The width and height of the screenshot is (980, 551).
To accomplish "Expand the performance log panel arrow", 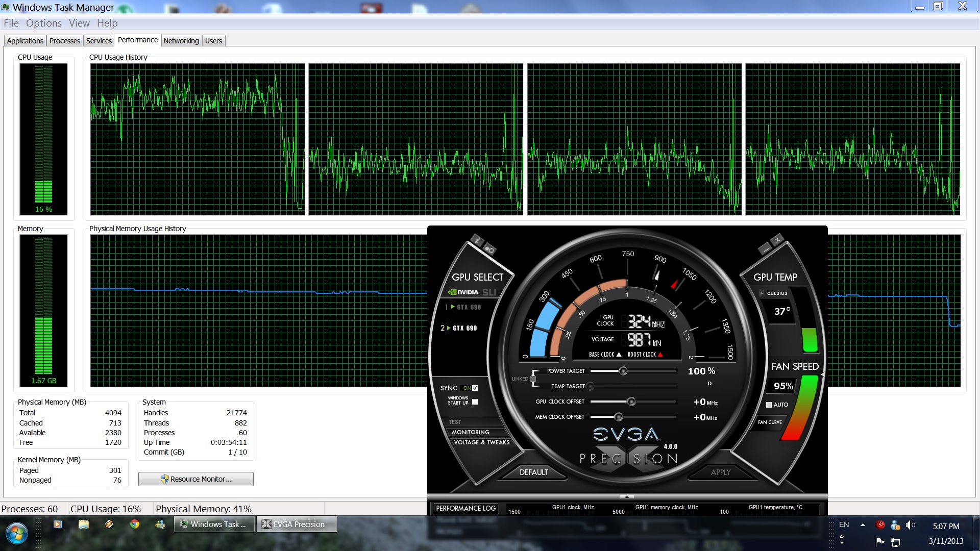I will pos(627,496).
